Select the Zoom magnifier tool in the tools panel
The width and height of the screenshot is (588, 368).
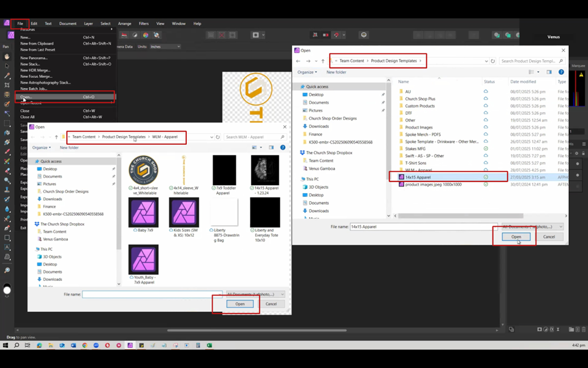pos(7,270)
